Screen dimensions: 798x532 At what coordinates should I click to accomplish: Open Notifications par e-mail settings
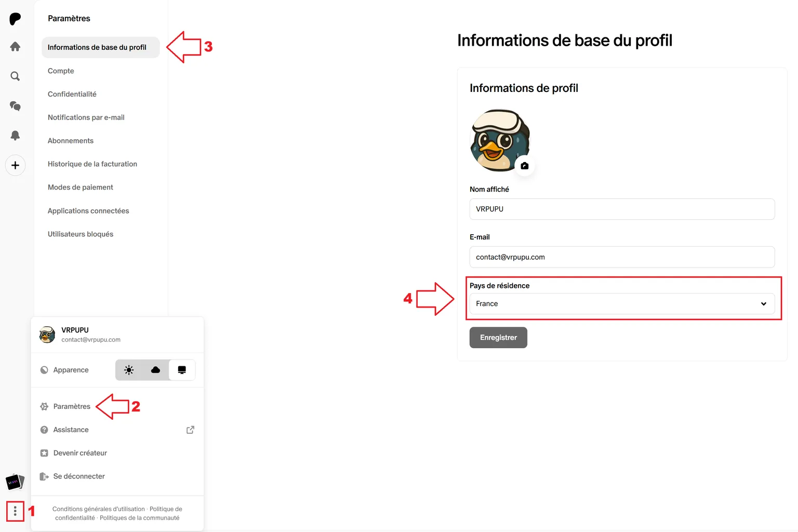(x=86, y=117)
